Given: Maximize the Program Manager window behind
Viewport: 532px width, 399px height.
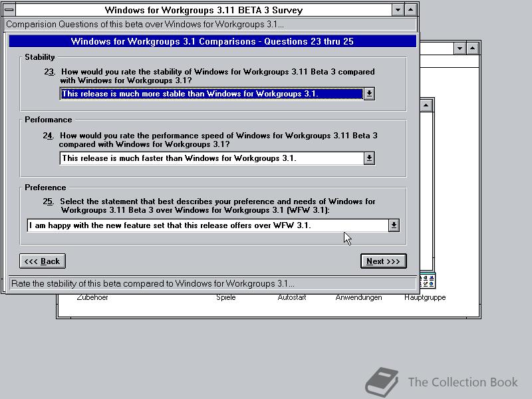Looking at the screenshot, I should click(x=473, y=49).
